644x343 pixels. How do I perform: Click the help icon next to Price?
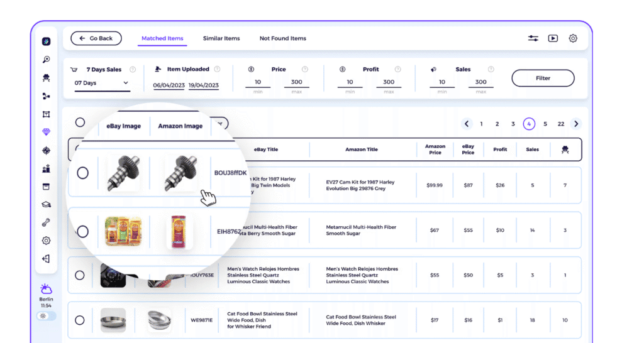pos(305,69)
